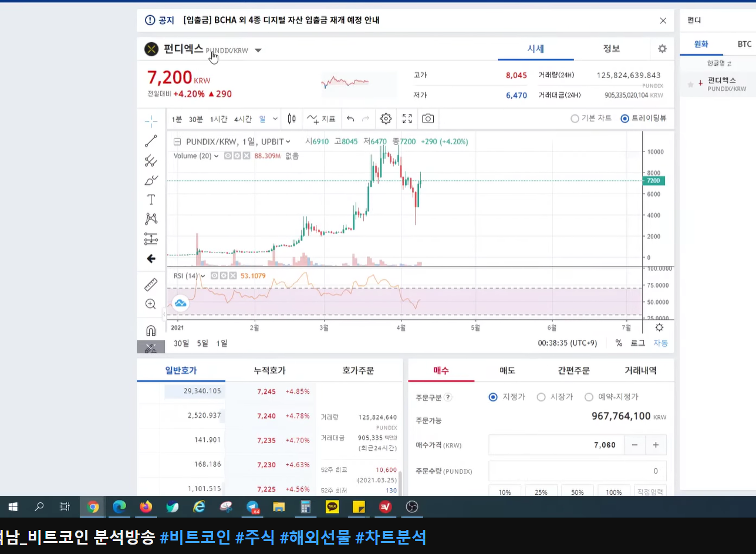756x554 pixels.
Task: Open the 매도 sell tab
Action: 507,370
